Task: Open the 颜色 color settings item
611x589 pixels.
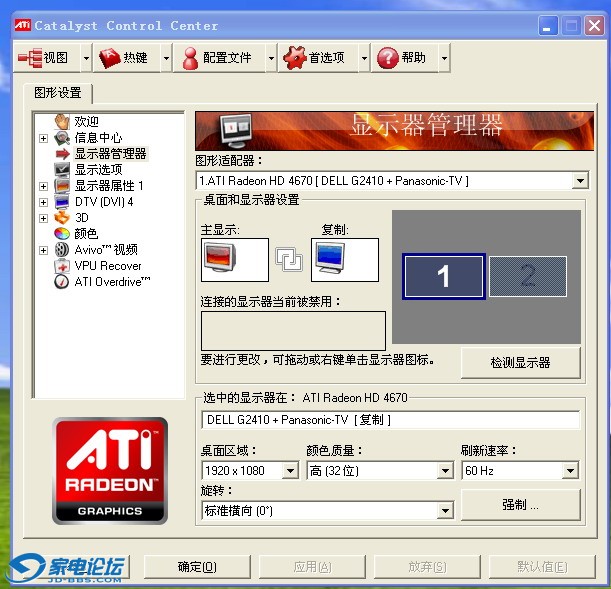Action: [x=86, y=234]
